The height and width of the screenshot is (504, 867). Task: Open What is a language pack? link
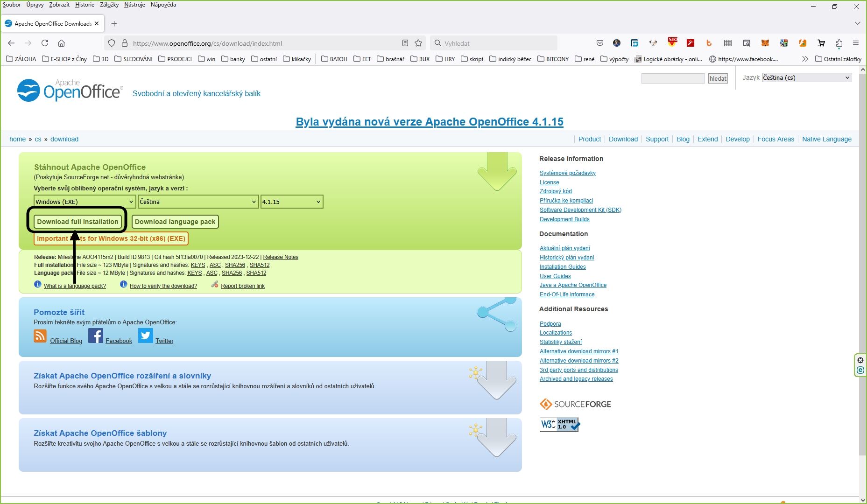click(x=75, y=286)
